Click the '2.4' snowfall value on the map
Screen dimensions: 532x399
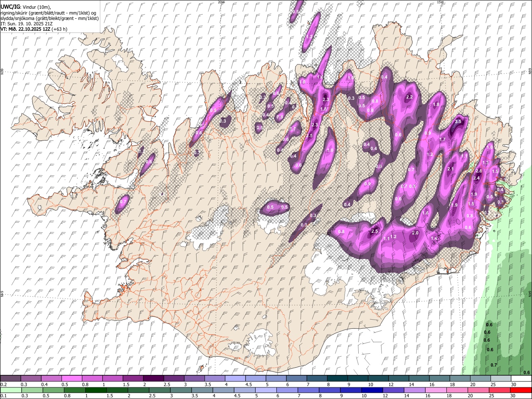(476, 178)
